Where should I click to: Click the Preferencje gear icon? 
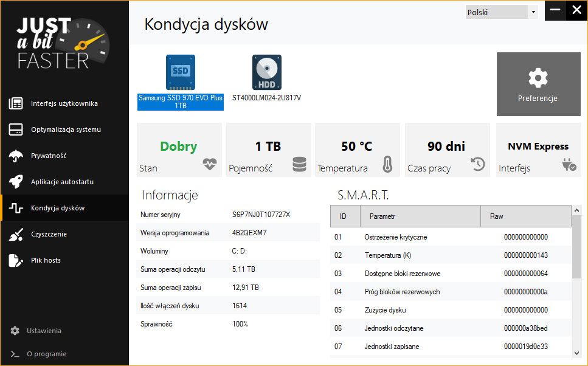click(538, 78)
